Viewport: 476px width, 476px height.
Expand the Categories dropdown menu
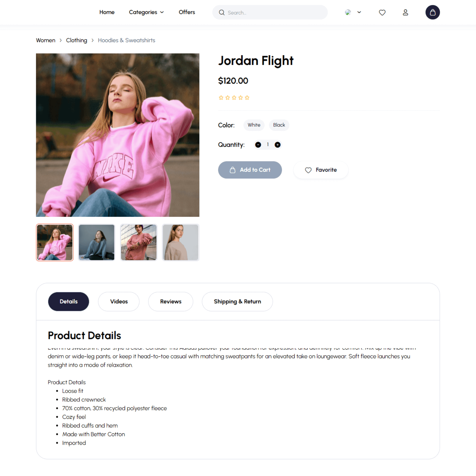click(x=146, y=12)
